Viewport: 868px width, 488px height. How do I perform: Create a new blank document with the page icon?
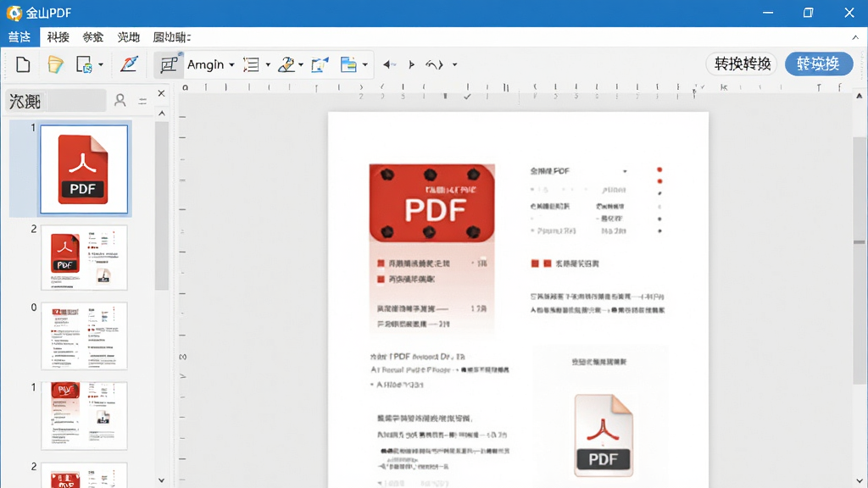pyautogui.click(x=23, y=64)
